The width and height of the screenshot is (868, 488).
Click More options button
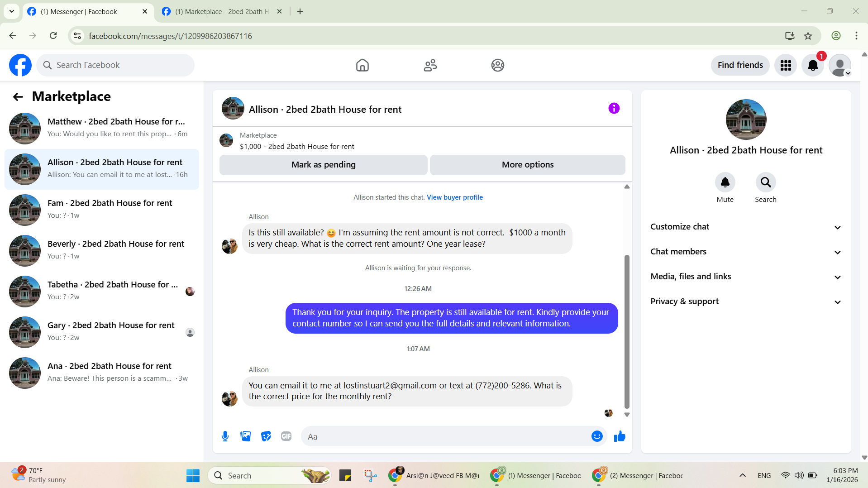click(527, 165)
